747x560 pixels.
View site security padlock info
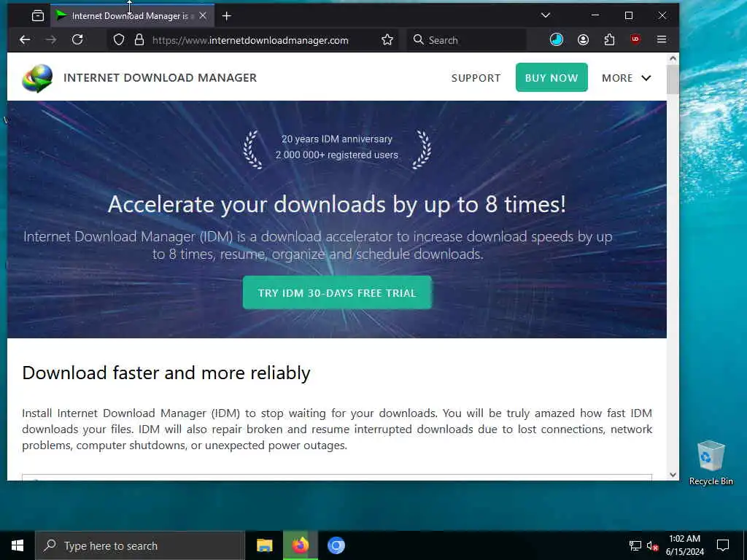pos(139,40)
